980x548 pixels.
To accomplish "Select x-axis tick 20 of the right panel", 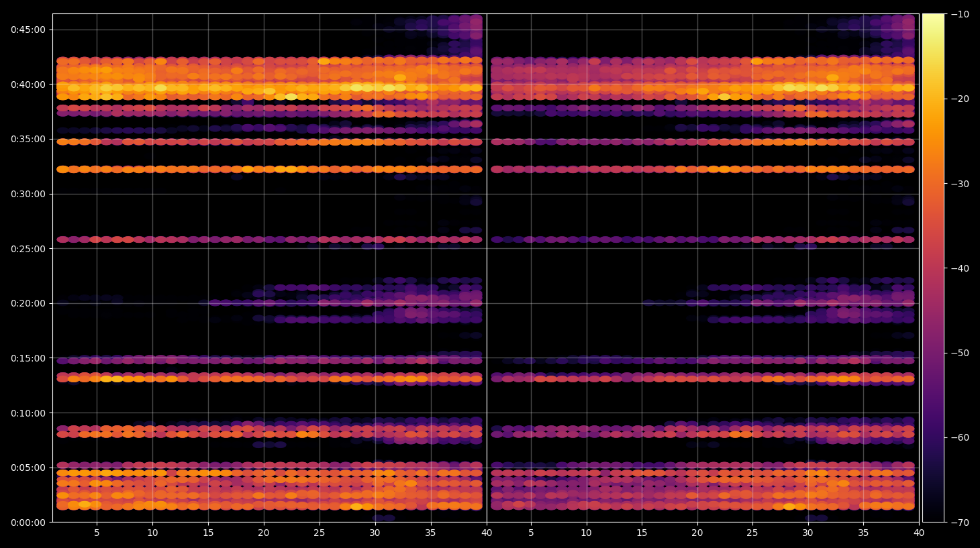I will (x=697, y=533).
